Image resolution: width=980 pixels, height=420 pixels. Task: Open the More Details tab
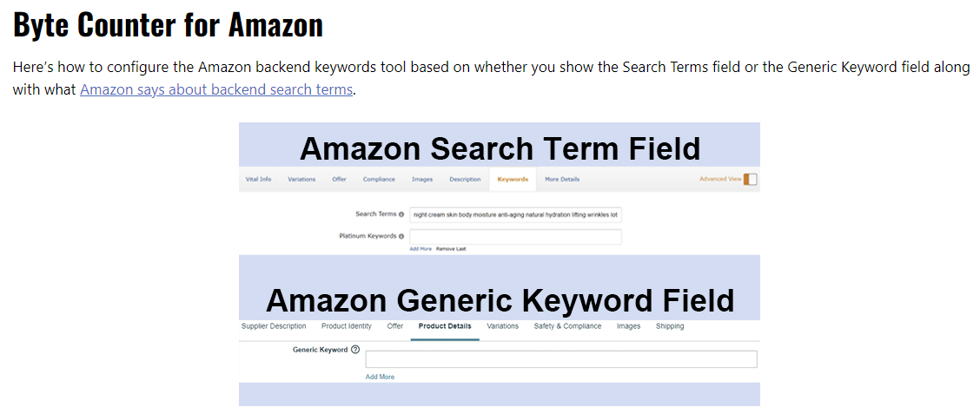(562, 179)
